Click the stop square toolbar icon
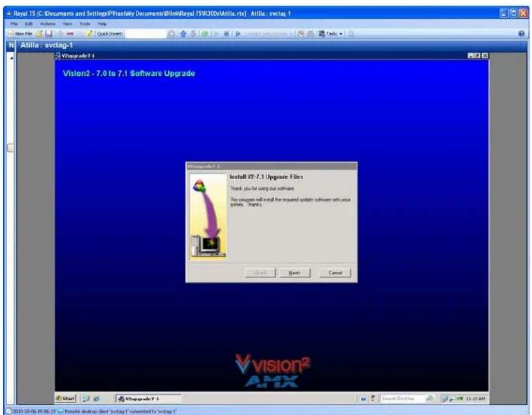532x415 pixels. pyautogui.click(x=226, y=34)
